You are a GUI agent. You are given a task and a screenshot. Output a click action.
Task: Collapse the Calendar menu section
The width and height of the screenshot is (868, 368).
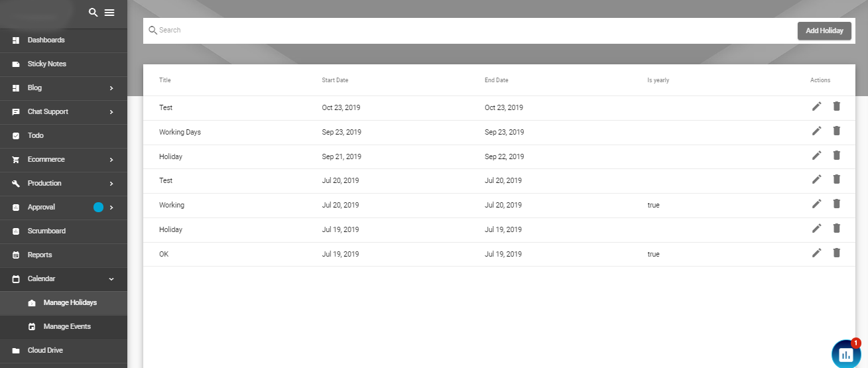[111, 278]
